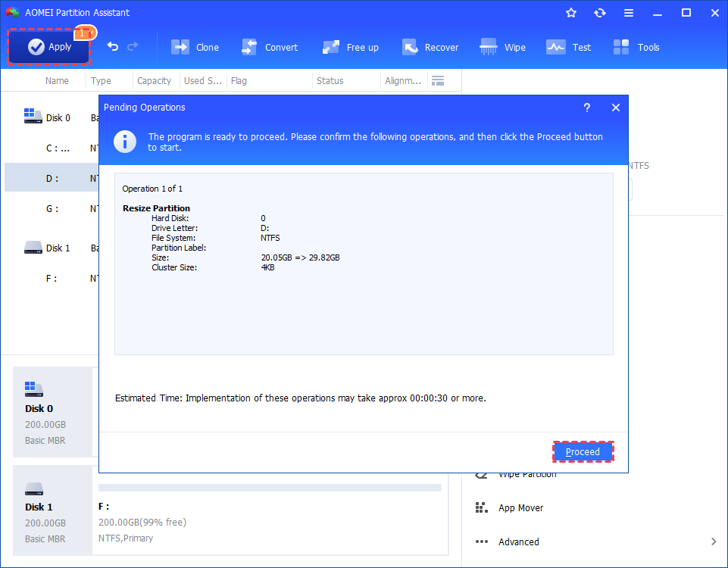This screenshot has width=728, height=568.
Task: Click the Estimated Time message text
Action: click(301, 398)
